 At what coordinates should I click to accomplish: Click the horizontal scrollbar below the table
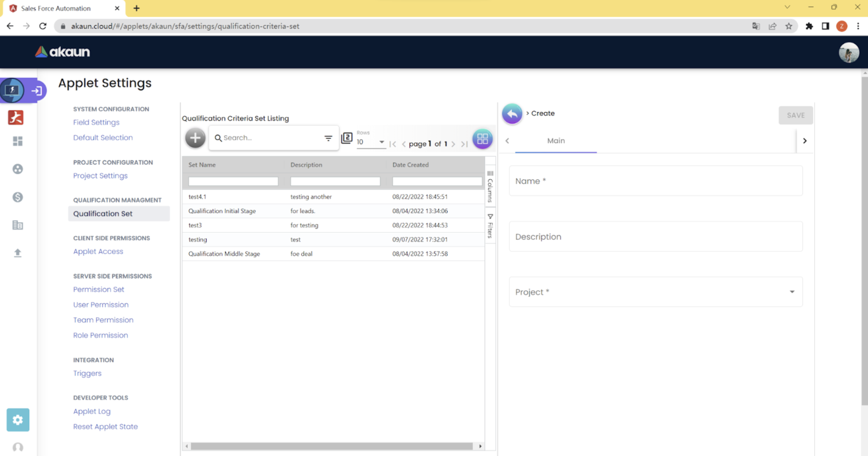point(331,446)
